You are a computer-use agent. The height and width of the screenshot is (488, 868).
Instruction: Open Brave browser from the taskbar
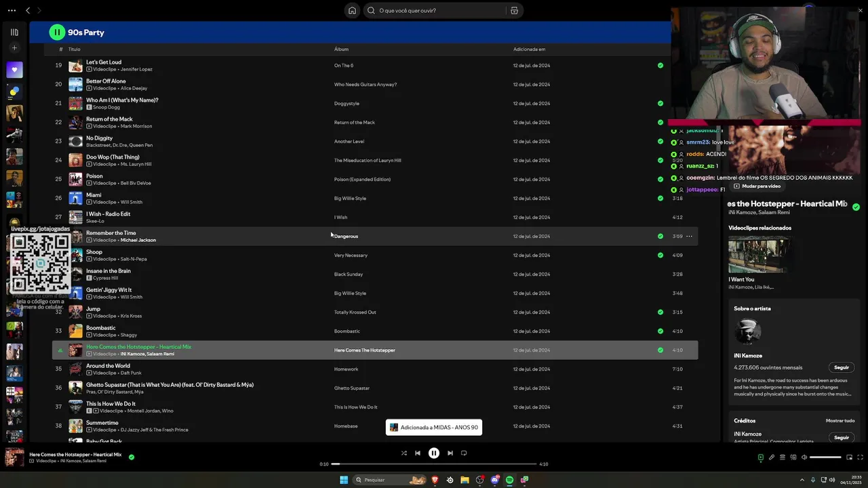tap(435, 480)
